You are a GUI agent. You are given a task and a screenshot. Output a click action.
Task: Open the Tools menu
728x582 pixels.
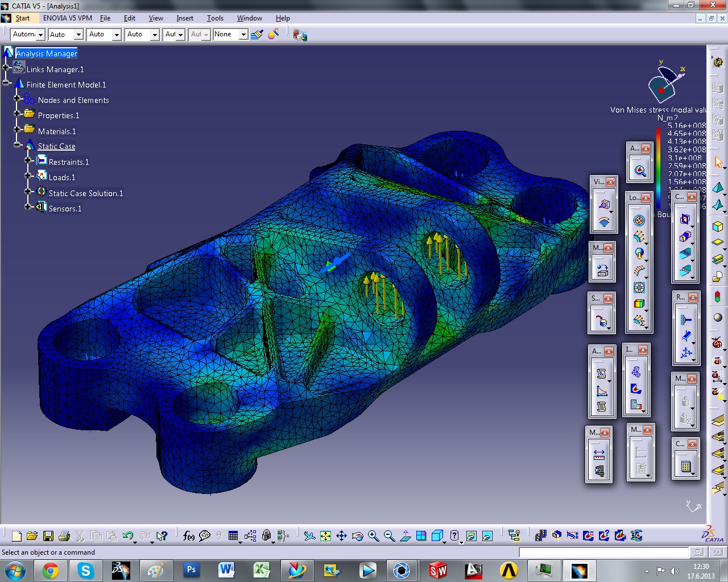point(215,18)
